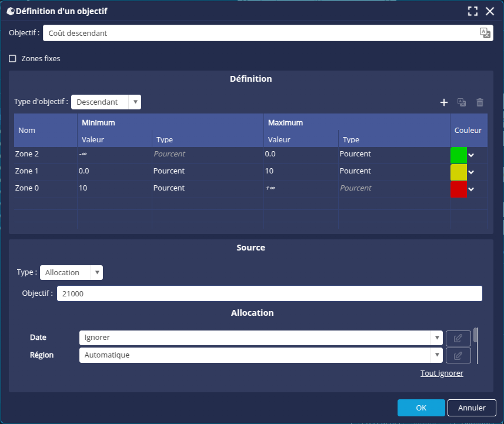Viewport: 504px width, 424px height.
Task: Close the Définition d'un objectif dialog
Action: click(490, 11)
